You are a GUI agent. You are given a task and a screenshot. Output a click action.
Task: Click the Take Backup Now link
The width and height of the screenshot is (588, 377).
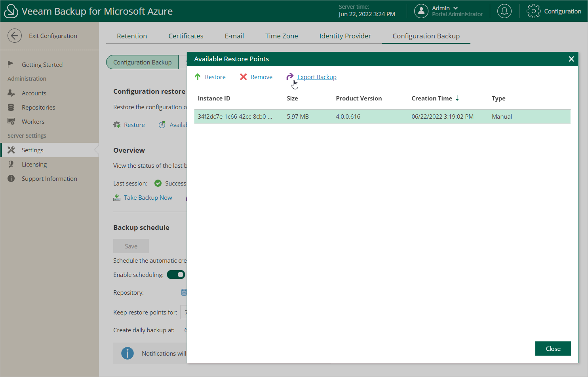pos(148,197)
